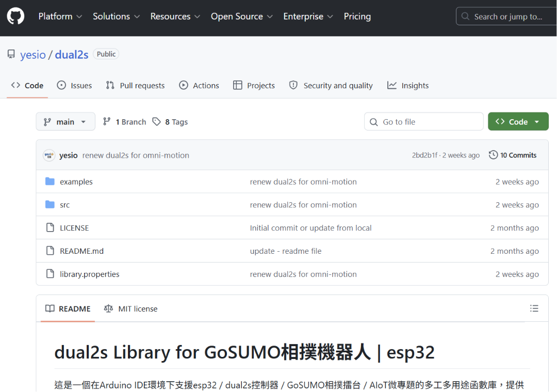Click the examples folder icon

click(x=50, y=182)
